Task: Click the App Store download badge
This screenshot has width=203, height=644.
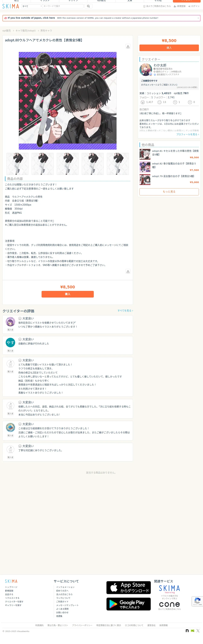Action: pos(128,588)
